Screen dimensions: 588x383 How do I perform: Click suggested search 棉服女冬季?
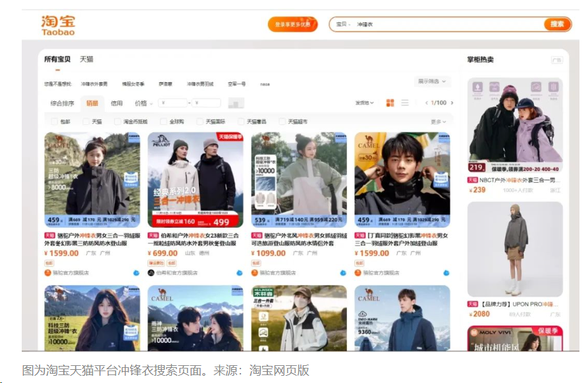point(133,84)
